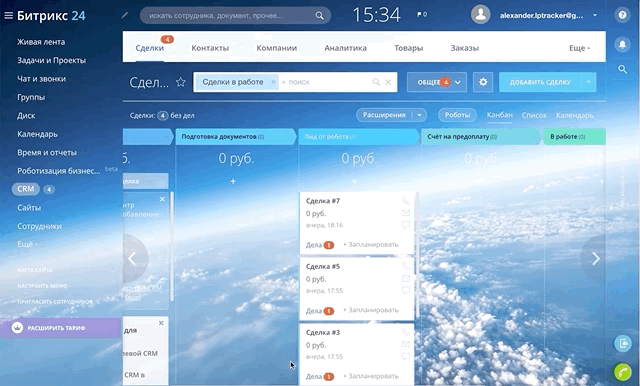
Task: Click the ДОБАВИТЬ СДЕЛКУ button
Action: click(540, 82)
